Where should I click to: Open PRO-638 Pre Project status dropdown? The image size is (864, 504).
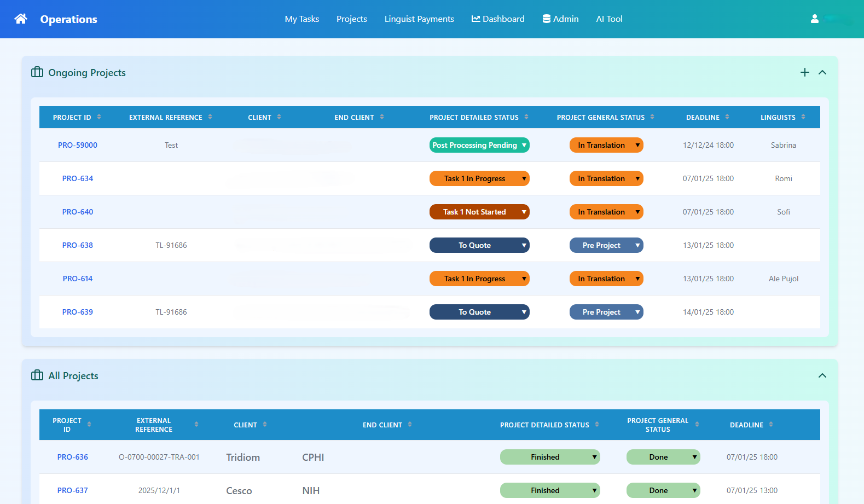pos(606,245)
